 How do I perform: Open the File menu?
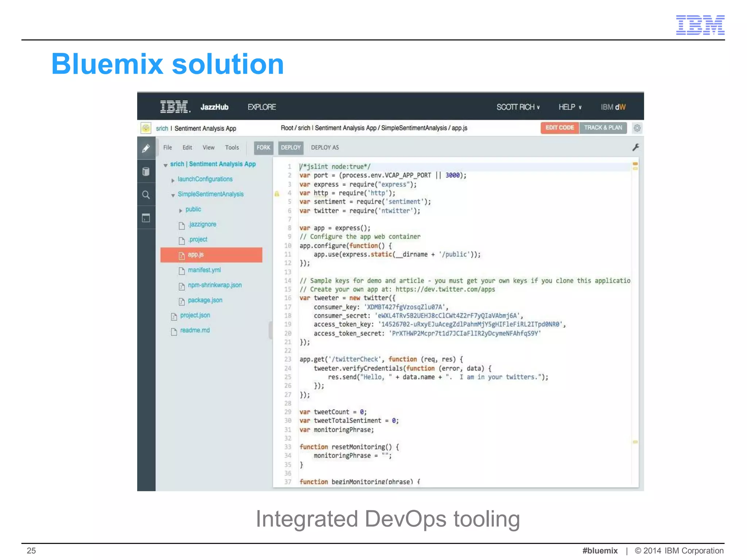(167, 147)
